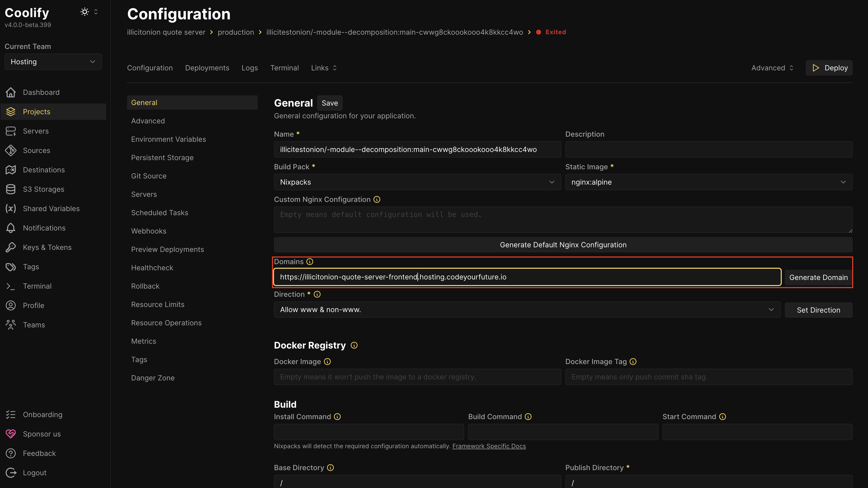This screenshot has height=488, width=868.
Task: Click the info icon beside Domains
Action: point(310,262)
